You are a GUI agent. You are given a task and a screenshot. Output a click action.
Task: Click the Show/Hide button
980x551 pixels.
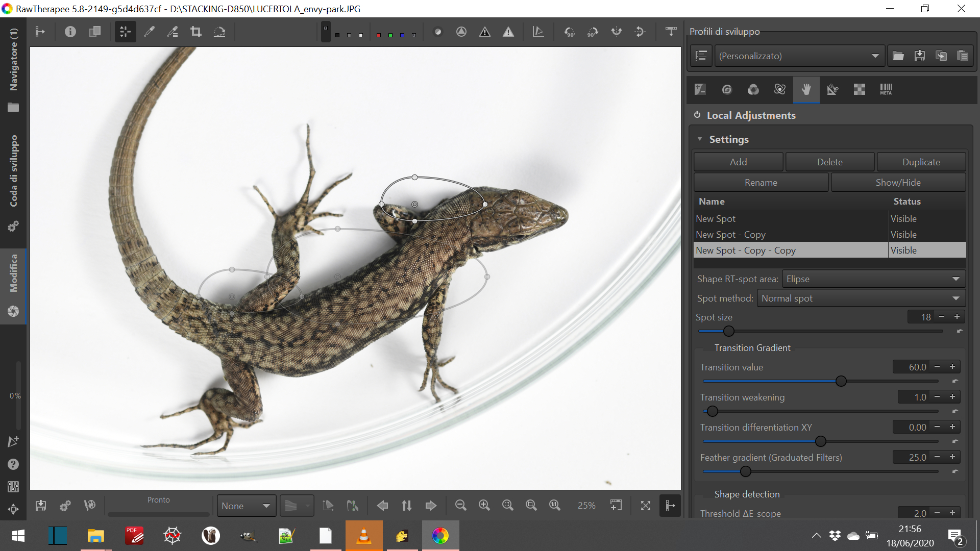click(x=898, y=183)
